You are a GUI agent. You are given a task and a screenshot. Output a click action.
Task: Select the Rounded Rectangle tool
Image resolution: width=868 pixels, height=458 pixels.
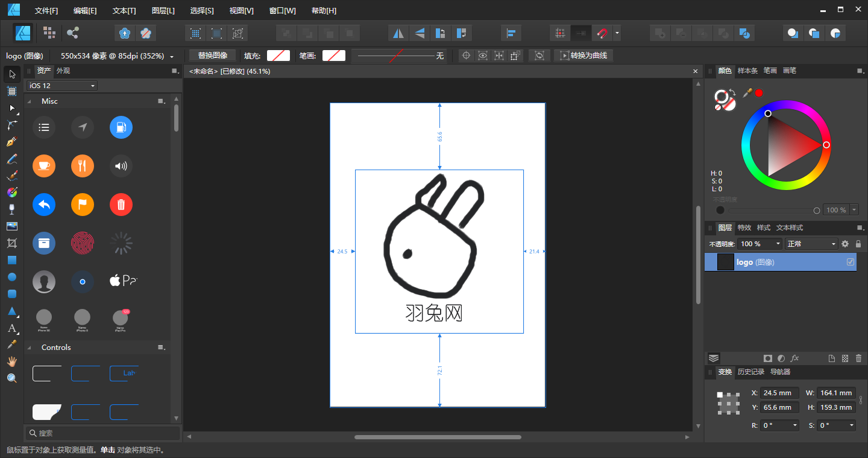click(12, 294)
